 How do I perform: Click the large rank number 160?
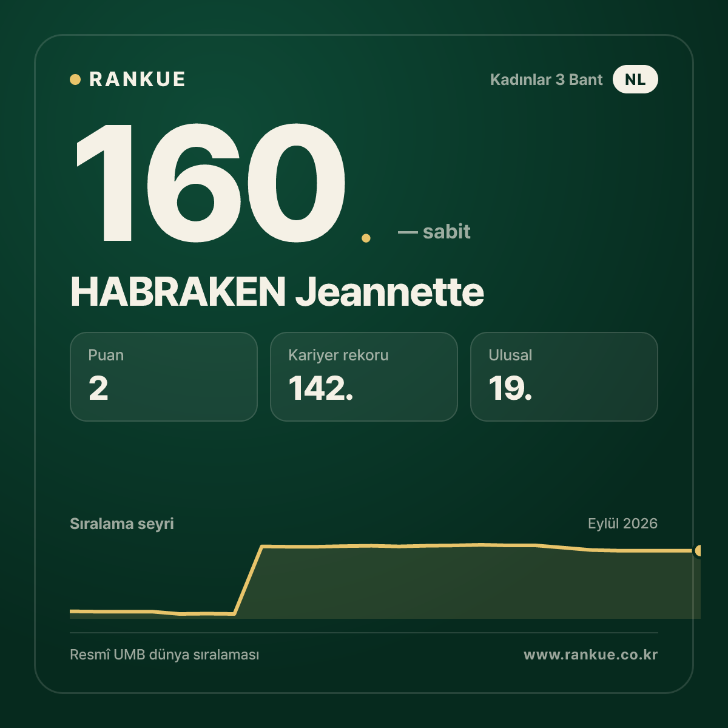point(210,182)
